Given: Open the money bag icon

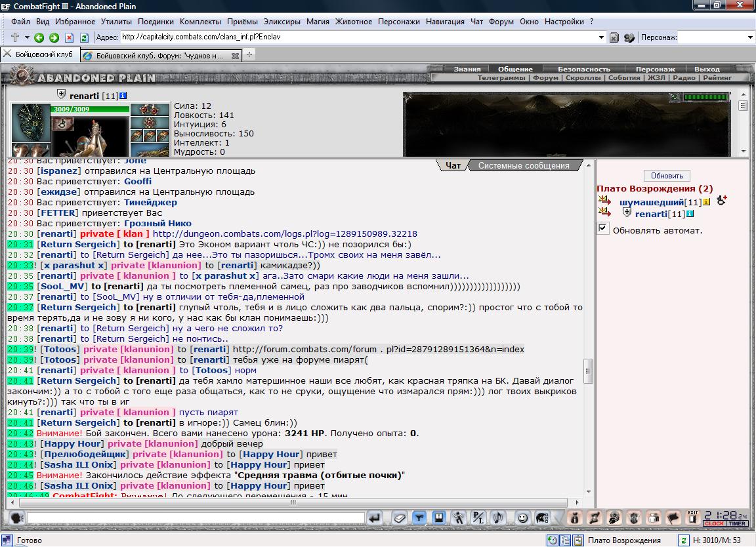Looking at the screenshot, I should [574, 518].
